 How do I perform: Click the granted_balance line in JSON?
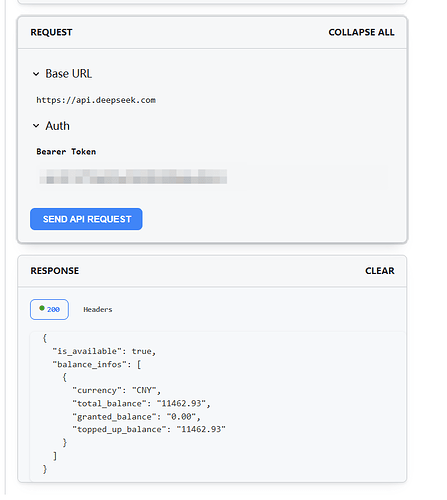[136, 417]
